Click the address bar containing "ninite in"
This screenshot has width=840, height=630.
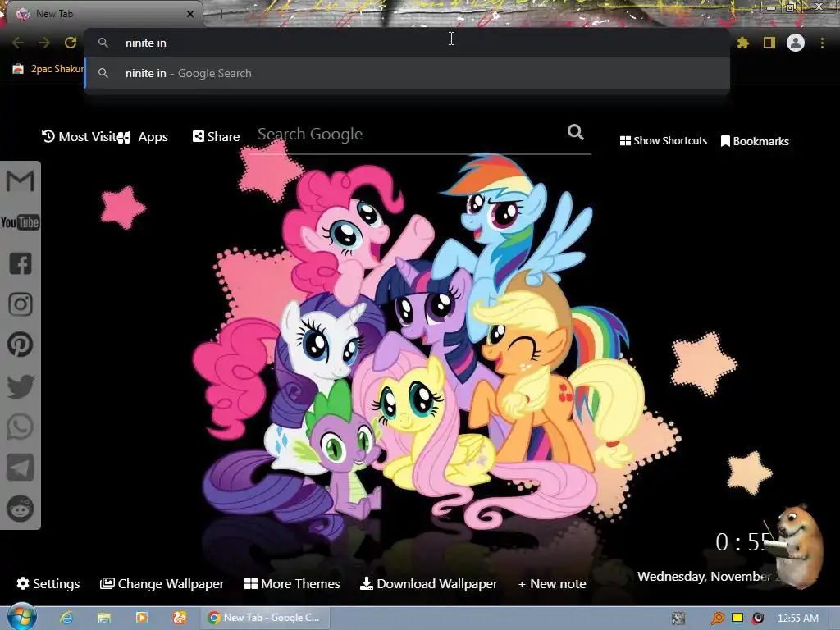(407, 43)
